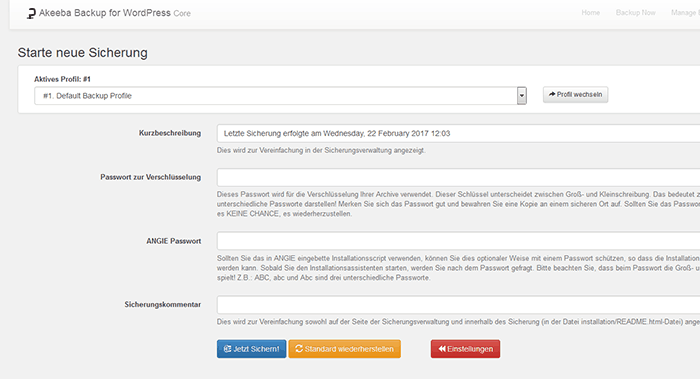Image resolution: width=700 pixels, height=379 pixels.
Task: Open the Home menu item
Action: click(590, 12)
